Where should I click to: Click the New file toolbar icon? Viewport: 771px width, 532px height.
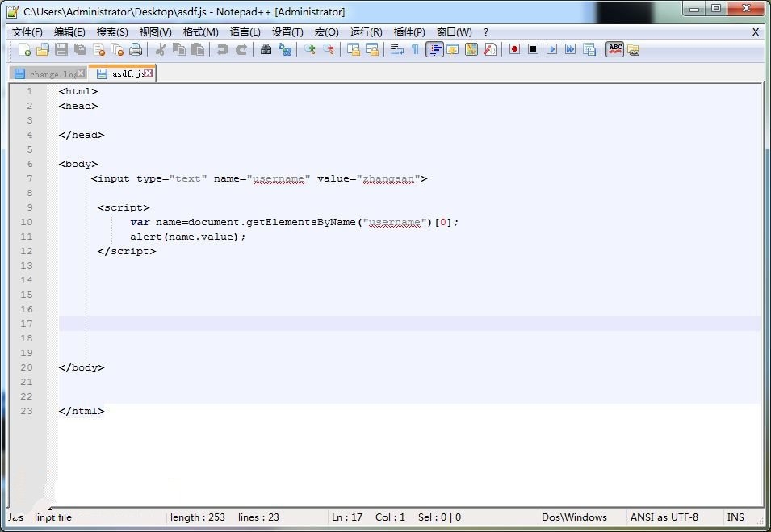point(24,49)
